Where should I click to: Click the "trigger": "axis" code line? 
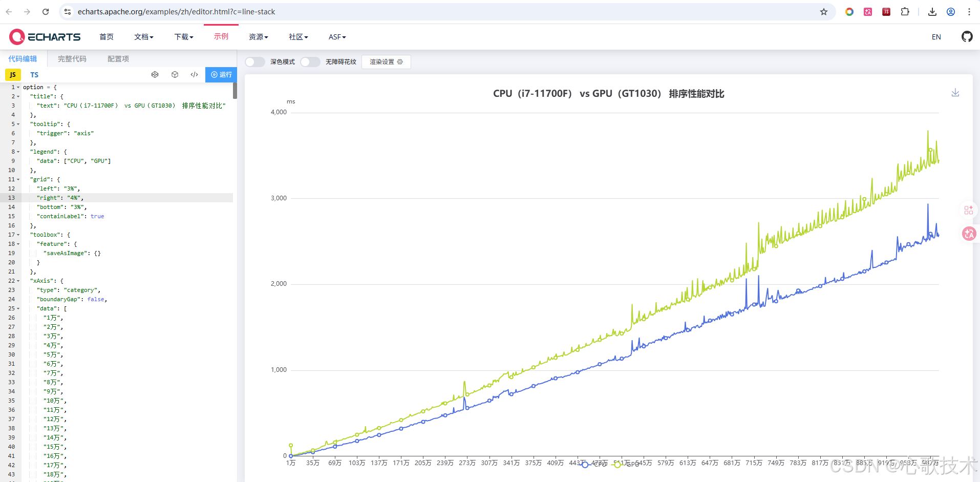click(65, 133)
